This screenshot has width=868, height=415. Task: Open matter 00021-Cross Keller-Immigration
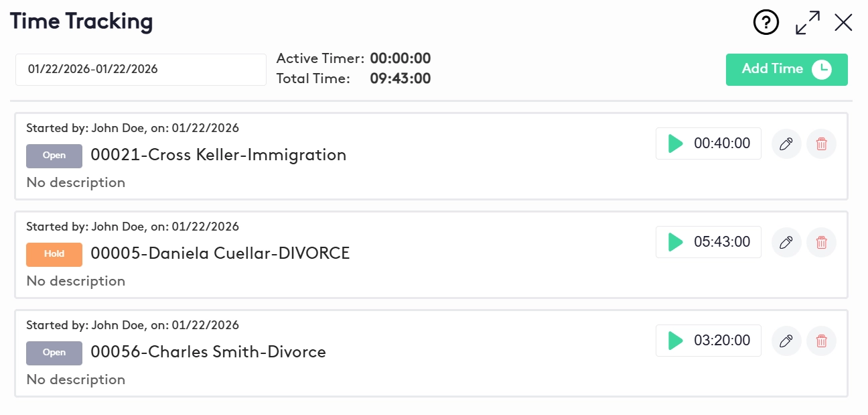point(218,156)
